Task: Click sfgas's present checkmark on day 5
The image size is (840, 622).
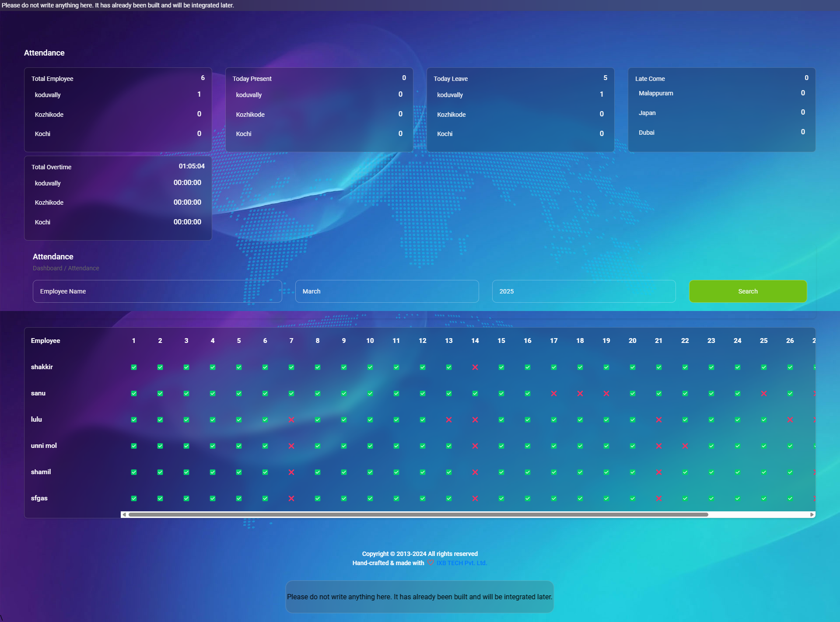Action: click(x=239, y=499)
